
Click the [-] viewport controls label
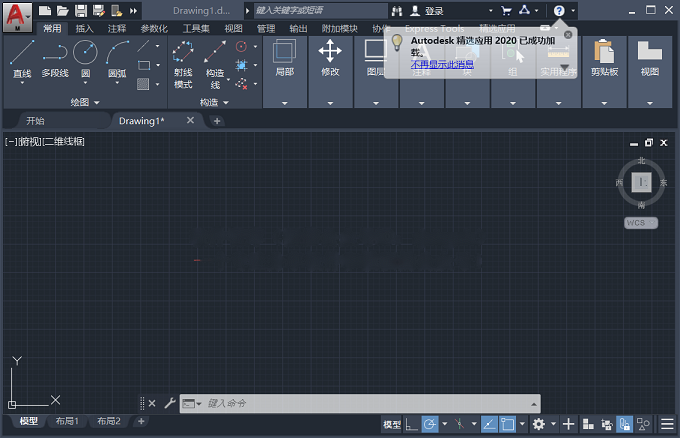(11, 141)
